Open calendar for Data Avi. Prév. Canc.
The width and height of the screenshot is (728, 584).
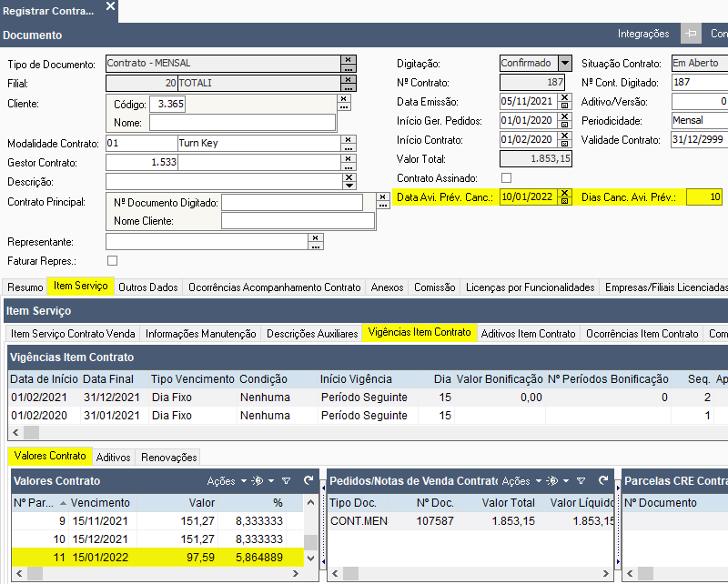click(x=564, y=201)
